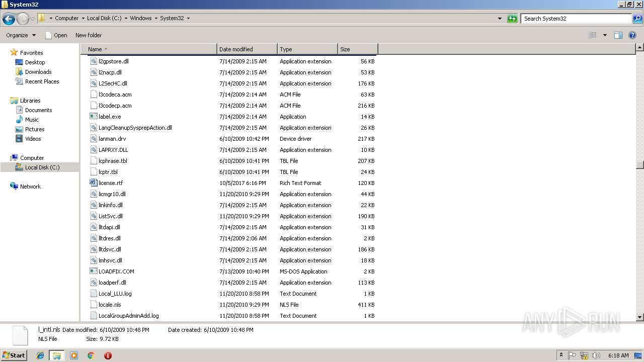
Task: Select l2gpstore.dll file icon
Action: click(94, 61)
